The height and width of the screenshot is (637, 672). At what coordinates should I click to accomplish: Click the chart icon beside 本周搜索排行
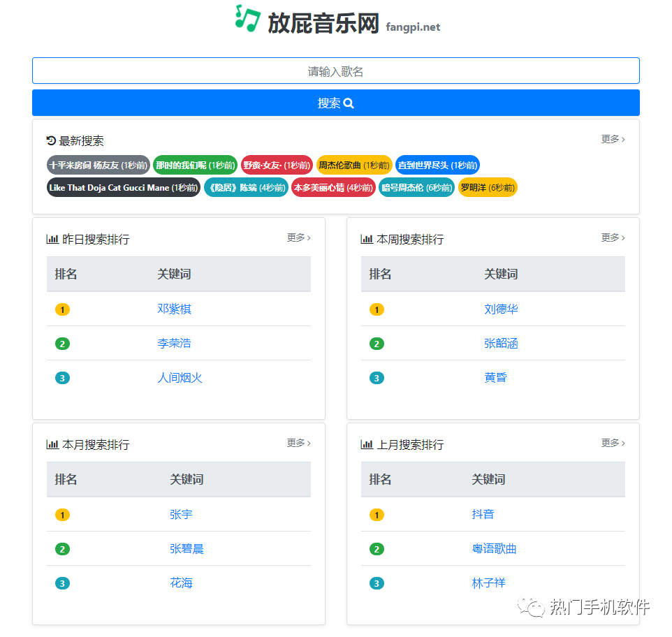click(367, 239)
